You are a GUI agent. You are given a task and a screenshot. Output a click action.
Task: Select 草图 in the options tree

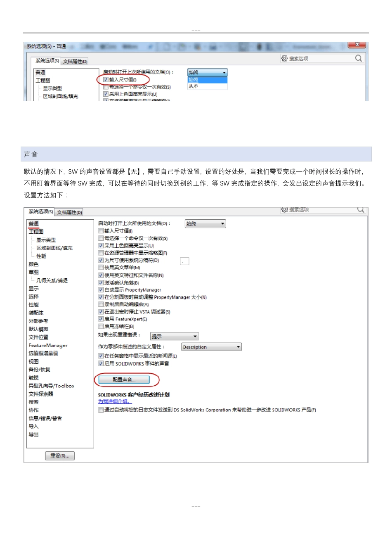click(33, 272)
